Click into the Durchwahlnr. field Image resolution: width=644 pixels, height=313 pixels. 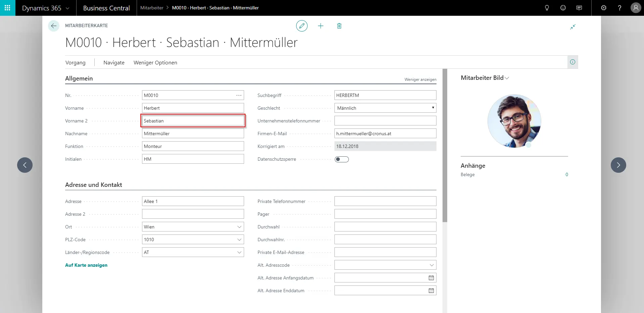coord(385,240)
